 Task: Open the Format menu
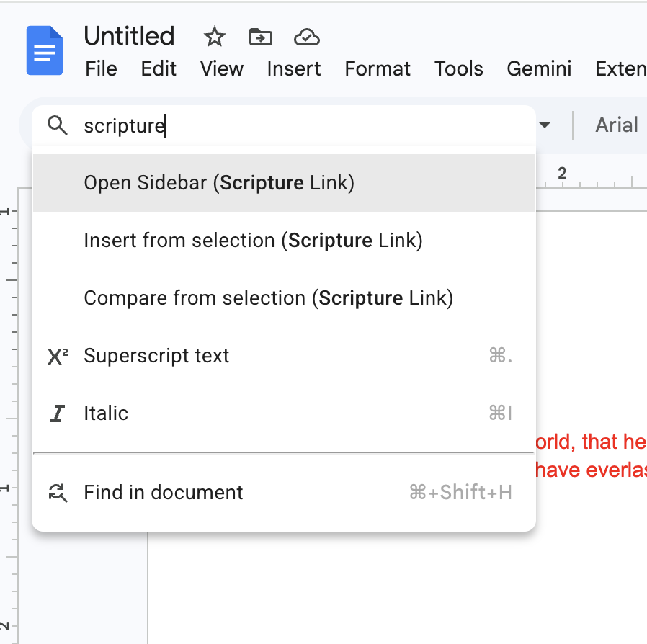click(378, 68)
